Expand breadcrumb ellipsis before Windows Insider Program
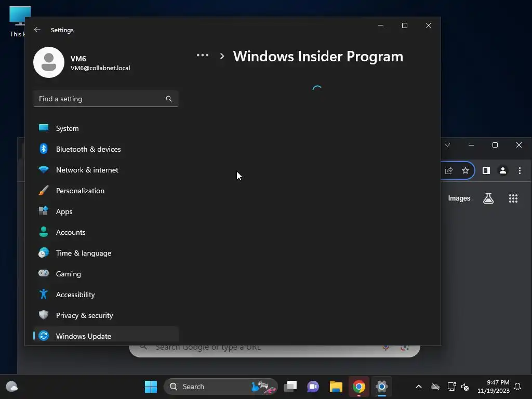The height and width of the screenshot is (399, 532). click(x=203, y=55)
